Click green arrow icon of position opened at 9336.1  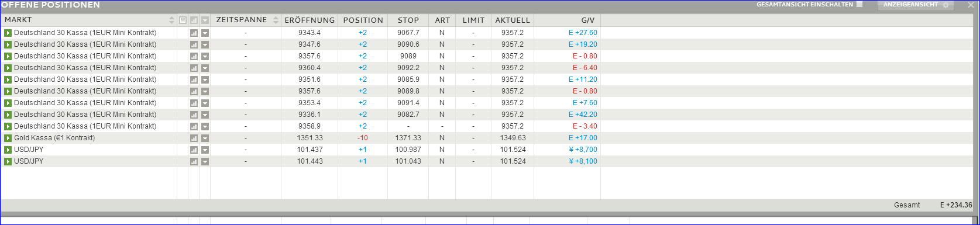(x=8, y=115)
